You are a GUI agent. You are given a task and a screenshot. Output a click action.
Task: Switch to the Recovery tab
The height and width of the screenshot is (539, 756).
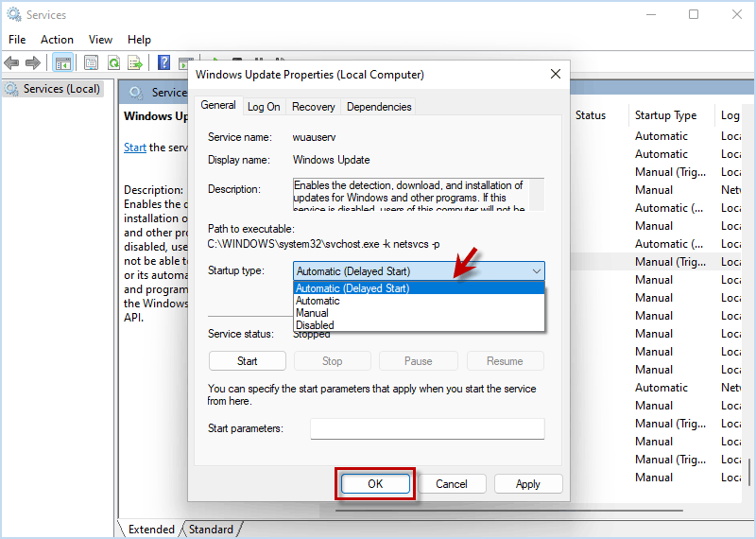pos(314,107)
